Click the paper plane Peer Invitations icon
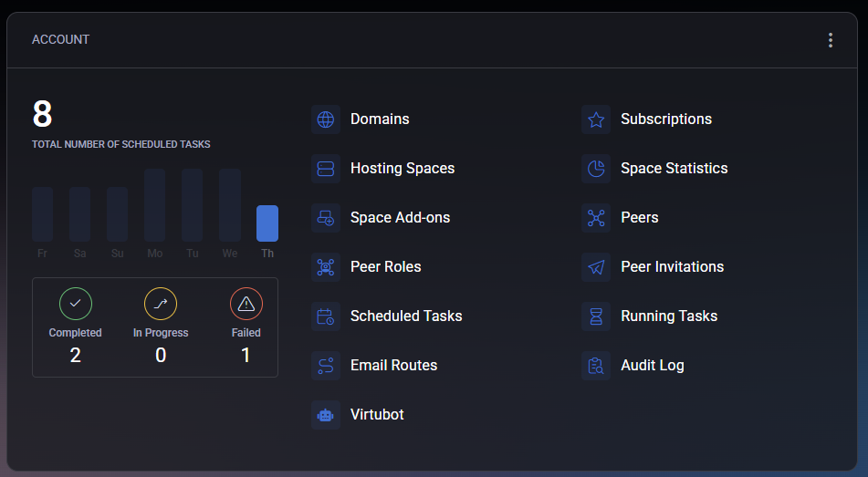 596,267
